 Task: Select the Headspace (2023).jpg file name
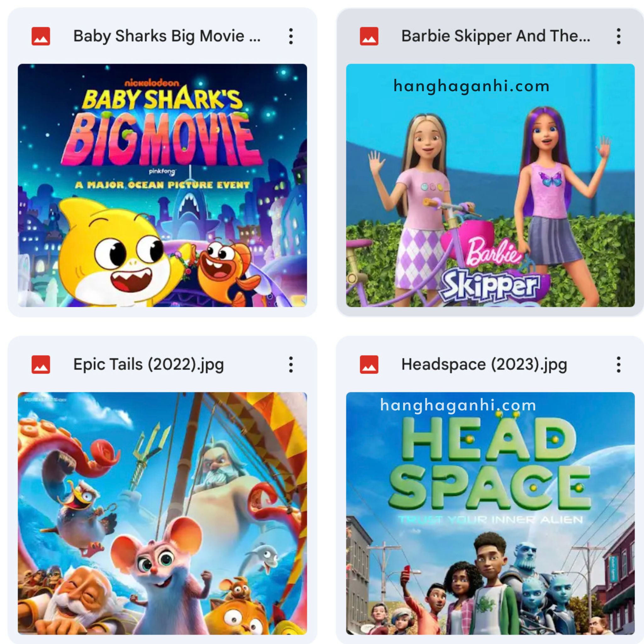coord(484,364)
